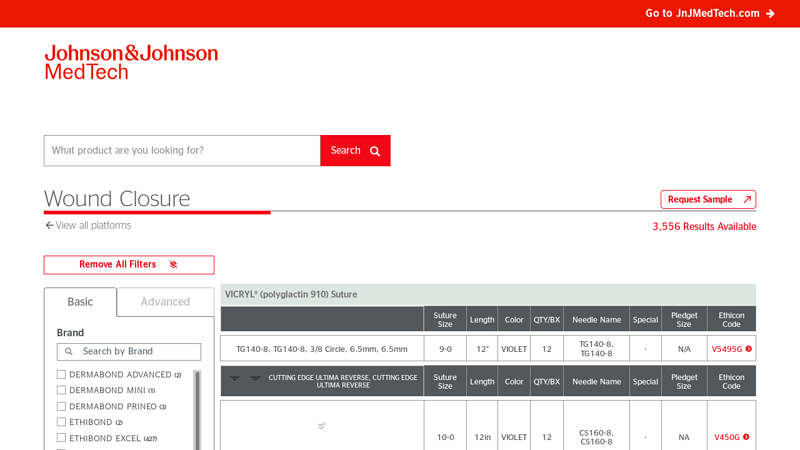Screen dimensions: 800x450
Task: Check the DERMABOND MINI brand filter
Action: (x=61, y=391)
